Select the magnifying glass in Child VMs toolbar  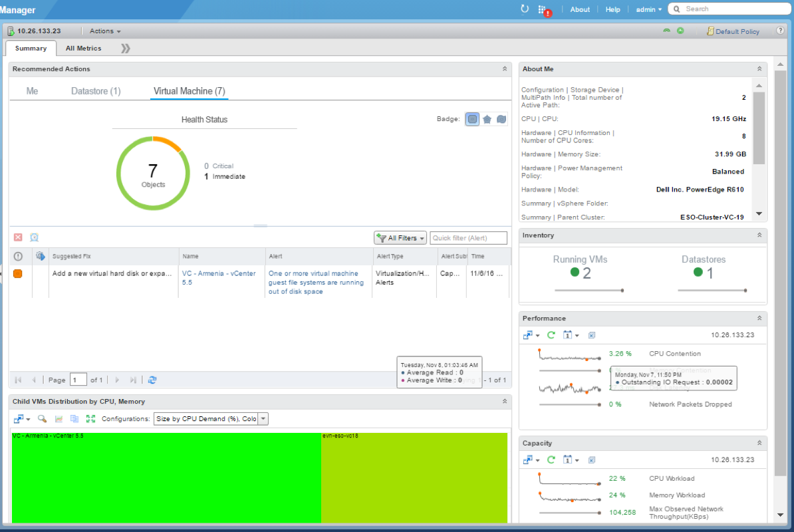click(x=41, y=418)
